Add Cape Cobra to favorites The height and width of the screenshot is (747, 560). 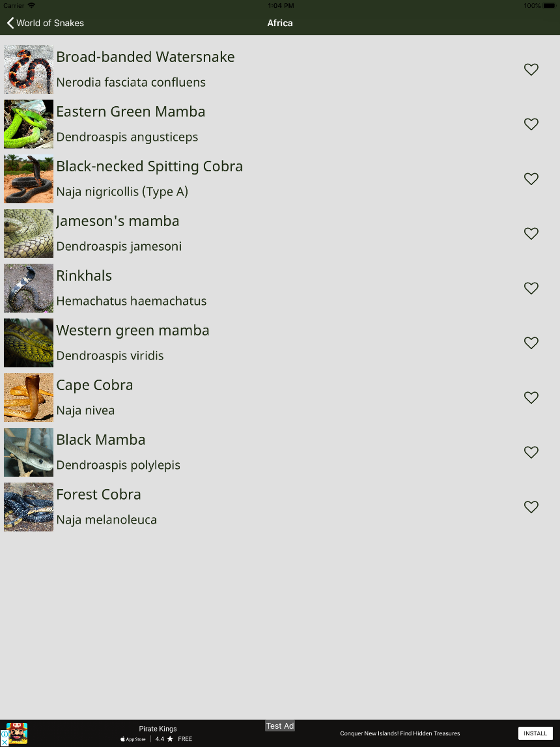(531, 398)
